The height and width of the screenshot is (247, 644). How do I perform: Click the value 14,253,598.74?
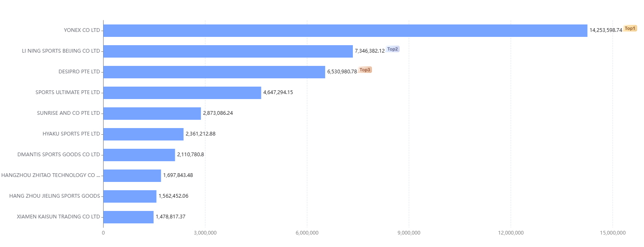(606, 30)
